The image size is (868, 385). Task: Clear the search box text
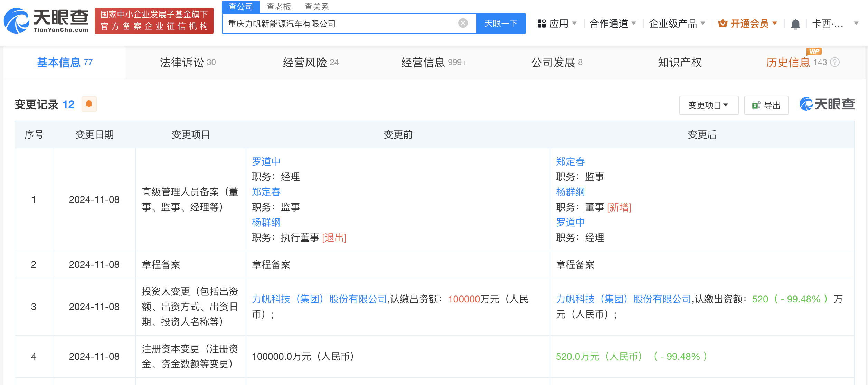click(x=463, y=23)
